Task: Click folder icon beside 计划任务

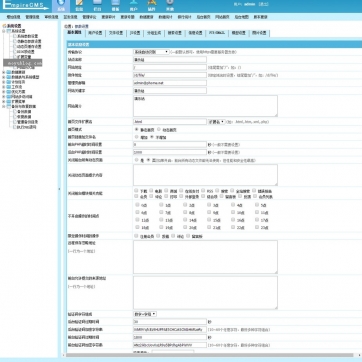Action: (x=9, y=82)
